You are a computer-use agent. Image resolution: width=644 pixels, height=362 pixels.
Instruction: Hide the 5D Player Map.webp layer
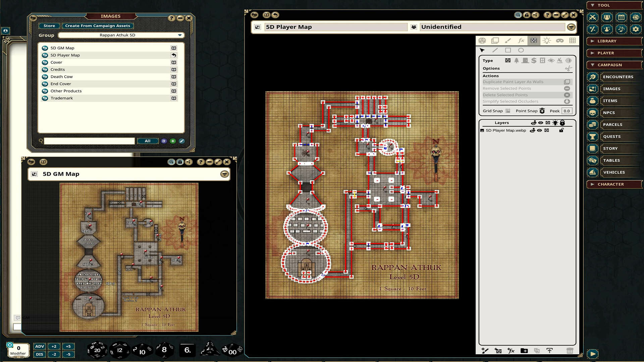(x=540, y=130)
